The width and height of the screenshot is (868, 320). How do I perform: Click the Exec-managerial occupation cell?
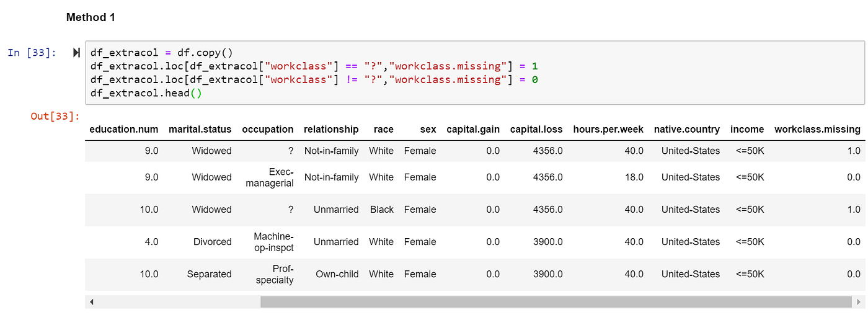coord(270,177)
